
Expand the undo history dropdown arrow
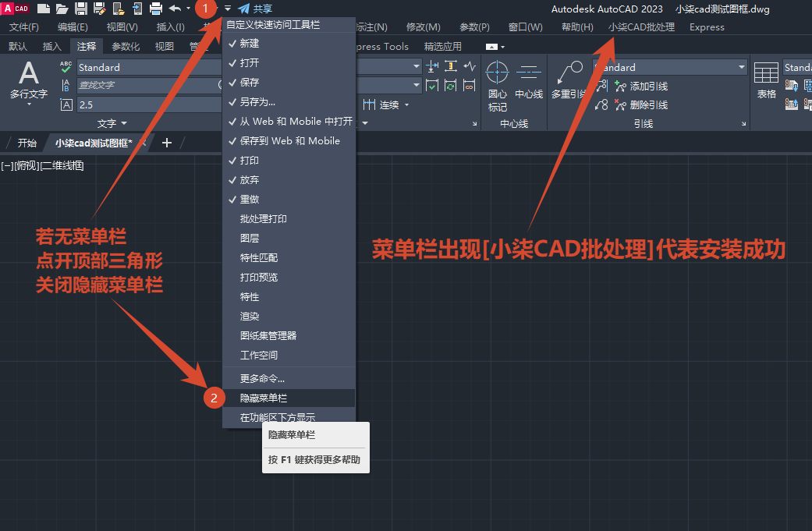[x=189, y=9]
